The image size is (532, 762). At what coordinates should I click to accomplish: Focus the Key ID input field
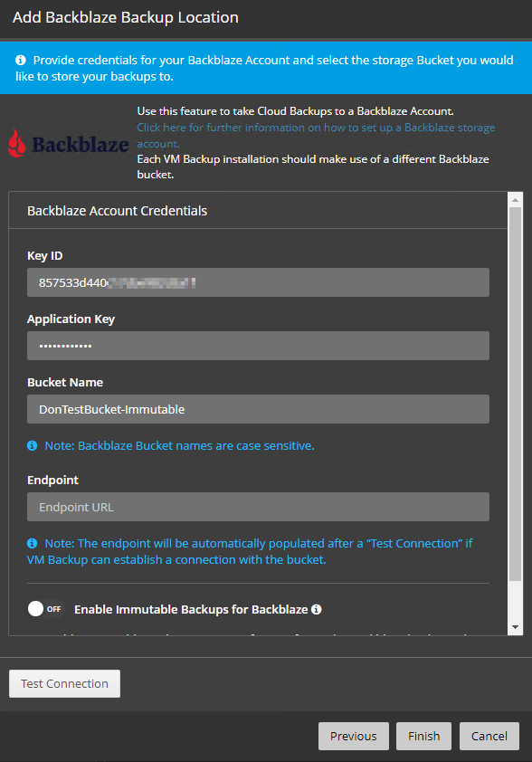pyautogui.click(x=258, y=282)
